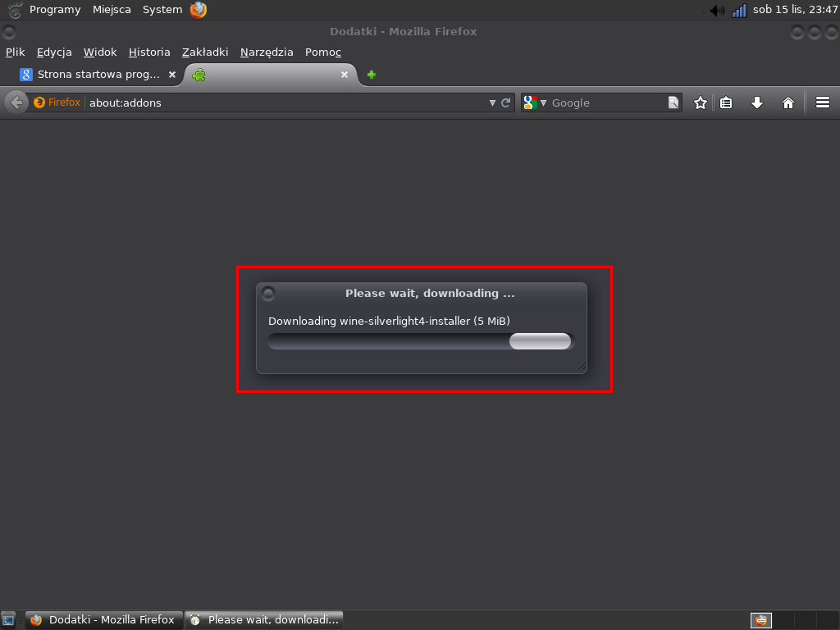Open the search engine selector dropdown
This screenshot has height=630, width=840.
pos(535,103)
